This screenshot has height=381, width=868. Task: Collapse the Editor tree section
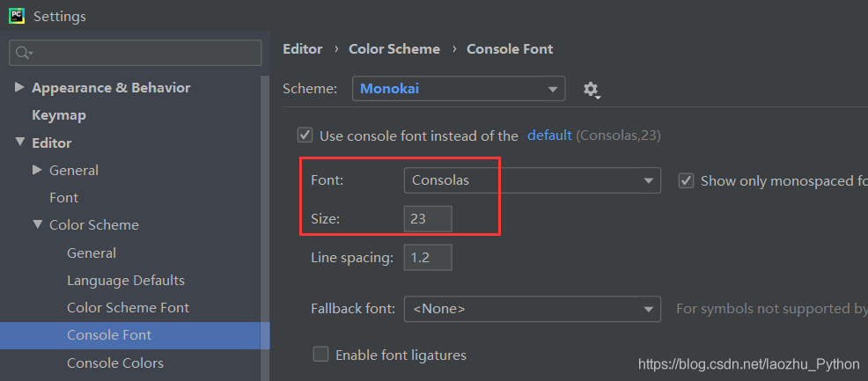pos(20,143)
